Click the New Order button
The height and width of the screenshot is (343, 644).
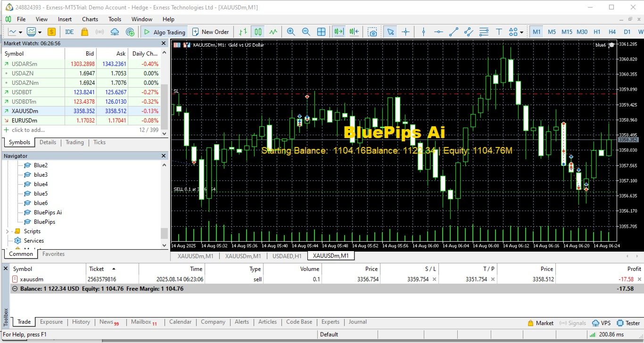210,32
